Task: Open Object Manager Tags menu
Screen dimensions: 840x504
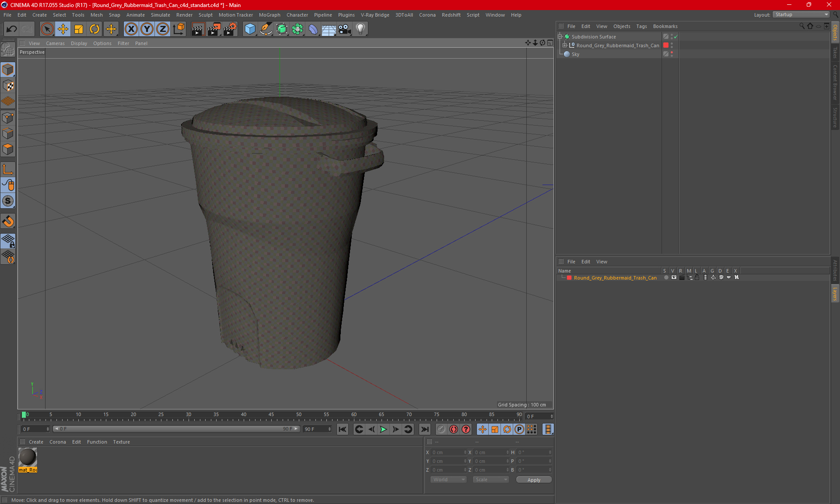Action: (641, 26)
